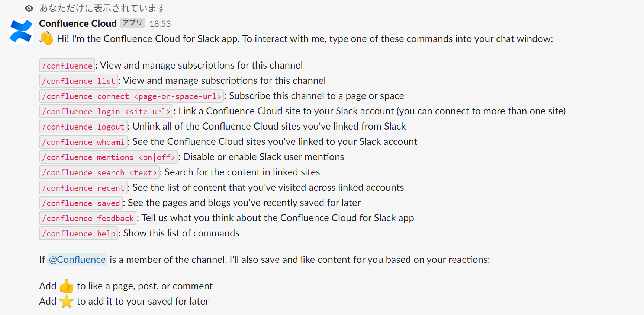Click the /confluence help command

pos(78,233)
